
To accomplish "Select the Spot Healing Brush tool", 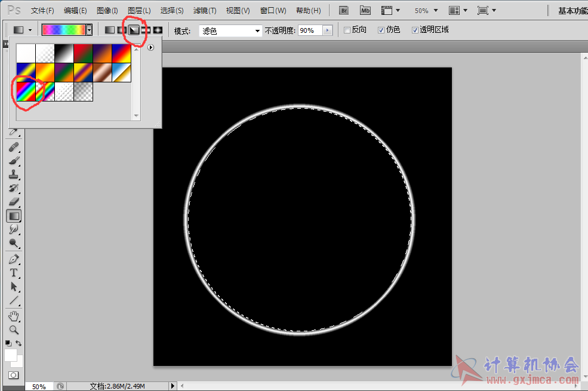I will coord(14,147).
